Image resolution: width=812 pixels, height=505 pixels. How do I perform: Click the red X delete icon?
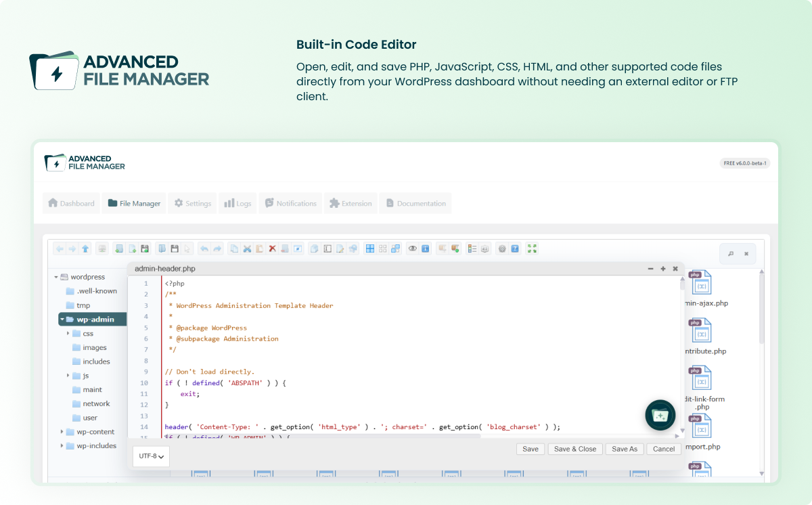click(x=272, y=248)
